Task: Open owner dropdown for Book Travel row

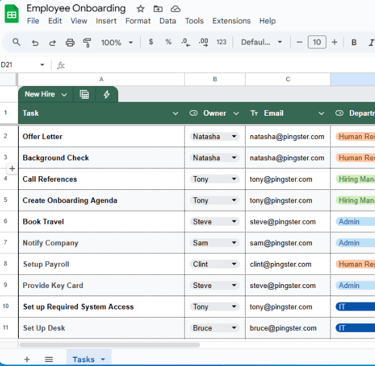Action: click(x=234, y=222)
